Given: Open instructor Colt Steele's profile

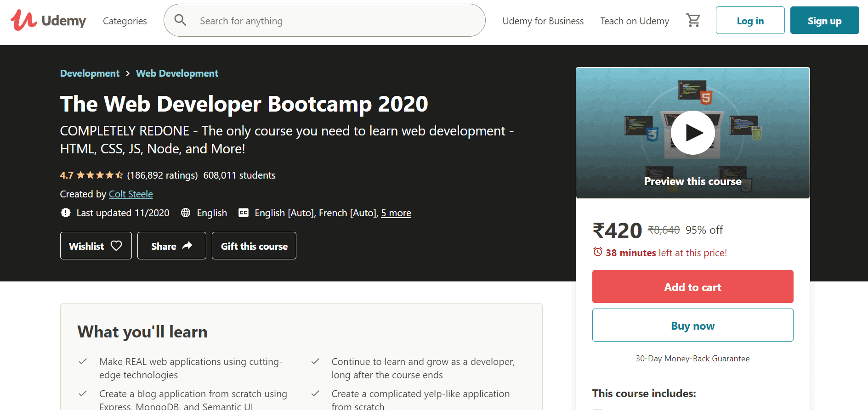Looking at the screenshot, I should (130, 194).
